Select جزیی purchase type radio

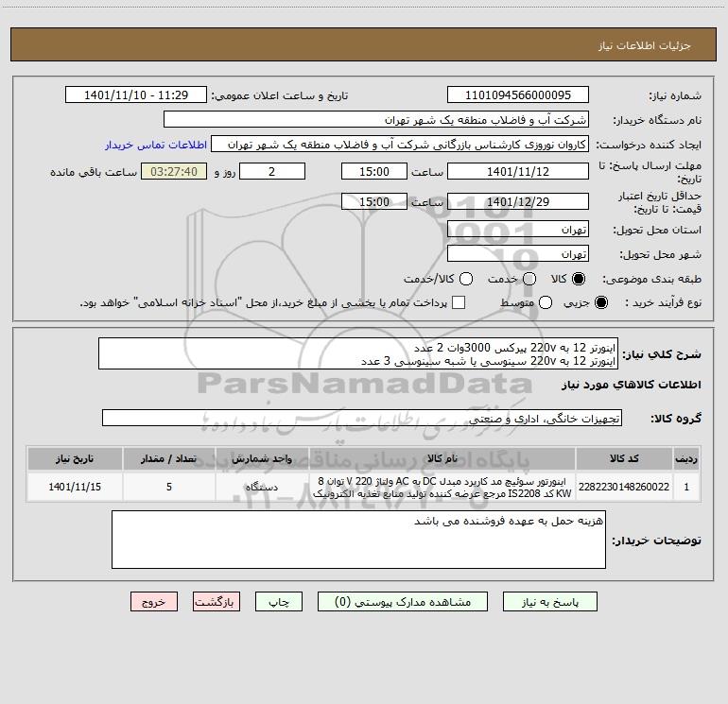[601, 302]
